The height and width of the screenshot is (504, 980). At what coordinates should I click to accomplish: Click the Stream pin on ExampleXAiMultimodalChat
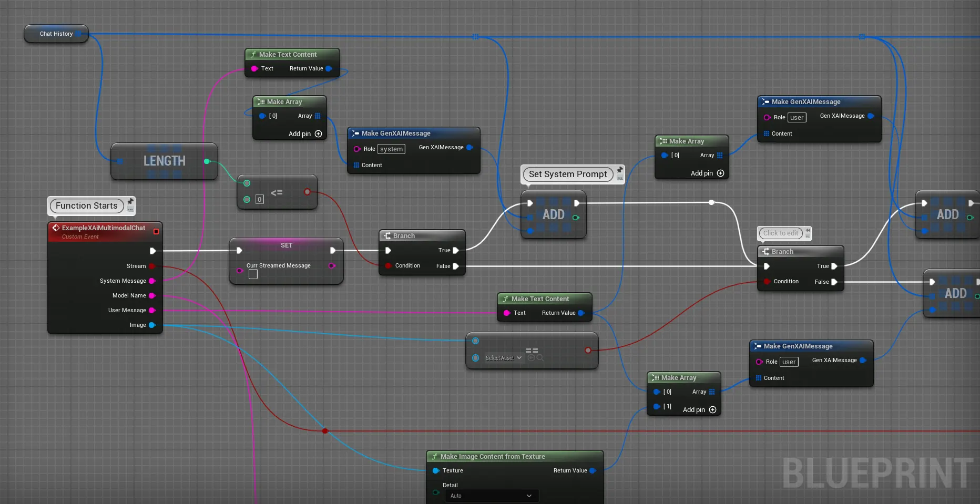(152, 266)
